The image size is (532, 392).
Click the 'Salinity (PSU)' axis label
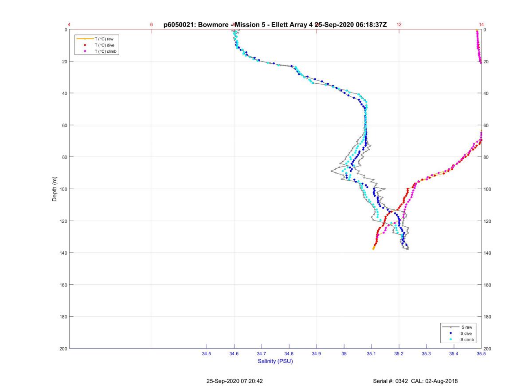click(275, 361)
